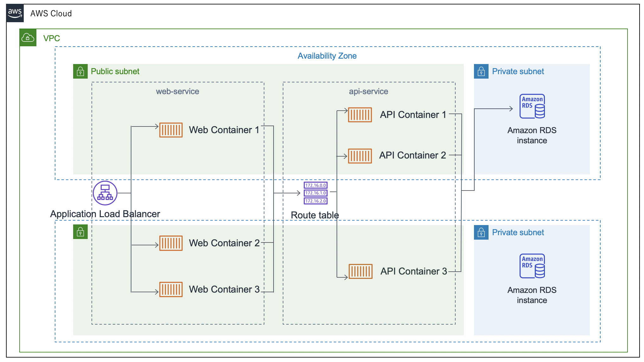This screenshot has height=362, width=644.
Task: Select the lower Amazon RDS instance icon
Action: [532, 266]
